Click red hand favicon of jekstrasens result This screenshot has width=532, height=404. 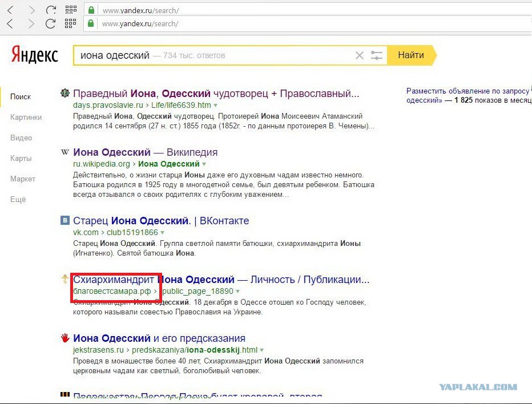65,338
